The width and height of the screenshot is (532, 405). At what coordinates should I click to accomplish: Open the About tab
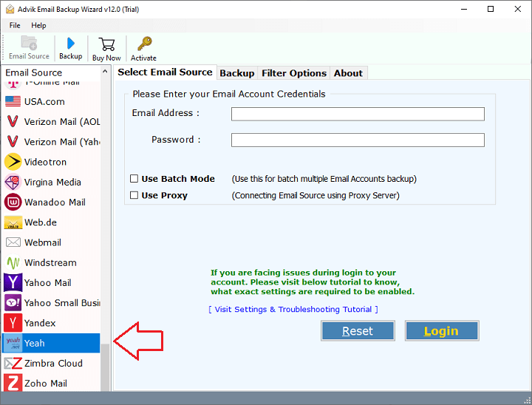coord(348,73)
